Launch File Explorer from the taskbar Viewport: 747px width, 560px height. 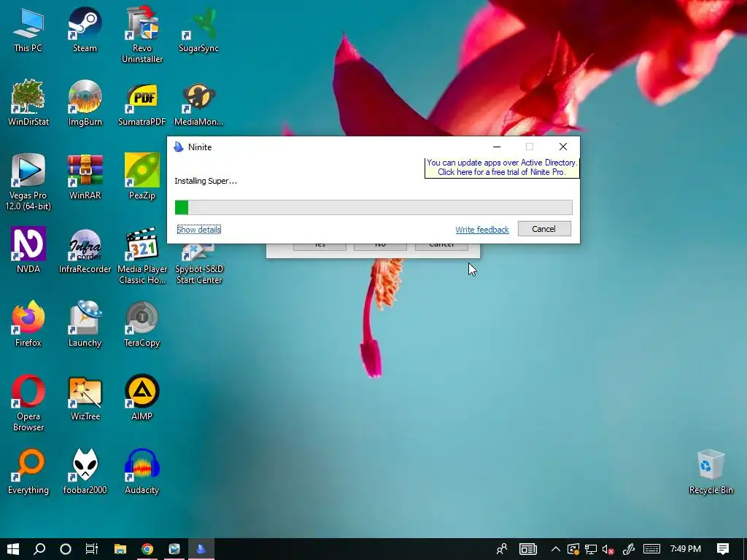click(x=120, y=549)
